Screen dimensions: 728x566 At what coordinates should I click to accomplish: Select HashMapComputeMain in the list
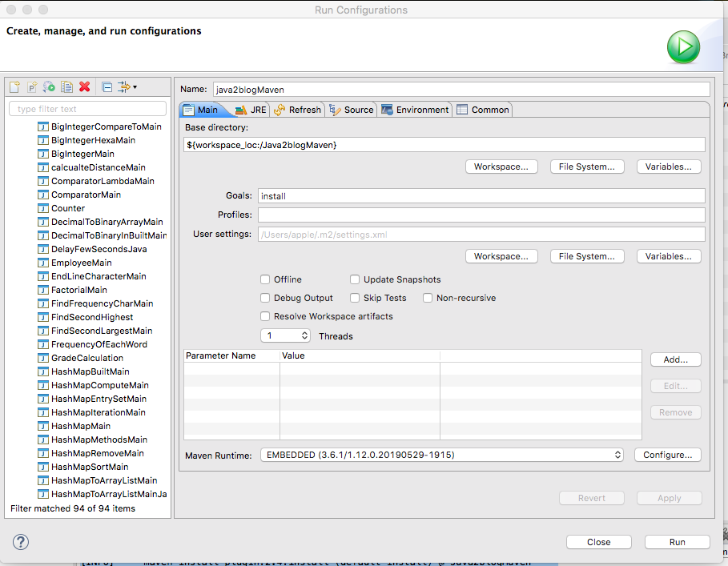(100, 385)
